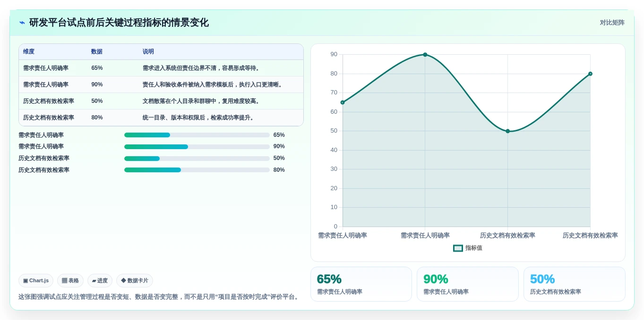Click the chart data point at 90
Screen dimensions: 644x320
coord(425,55)
